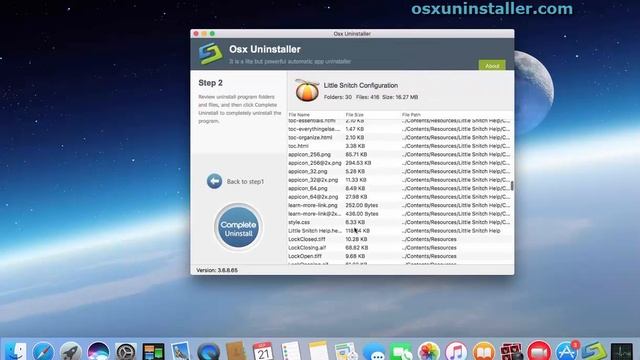
Task: Click the Back to step1 label
Action: [245, 182]
